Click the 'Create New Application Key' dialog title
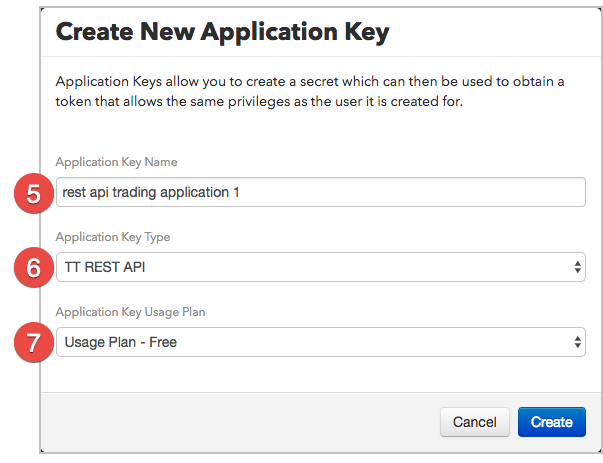603x463 pixels. [222, 32]
